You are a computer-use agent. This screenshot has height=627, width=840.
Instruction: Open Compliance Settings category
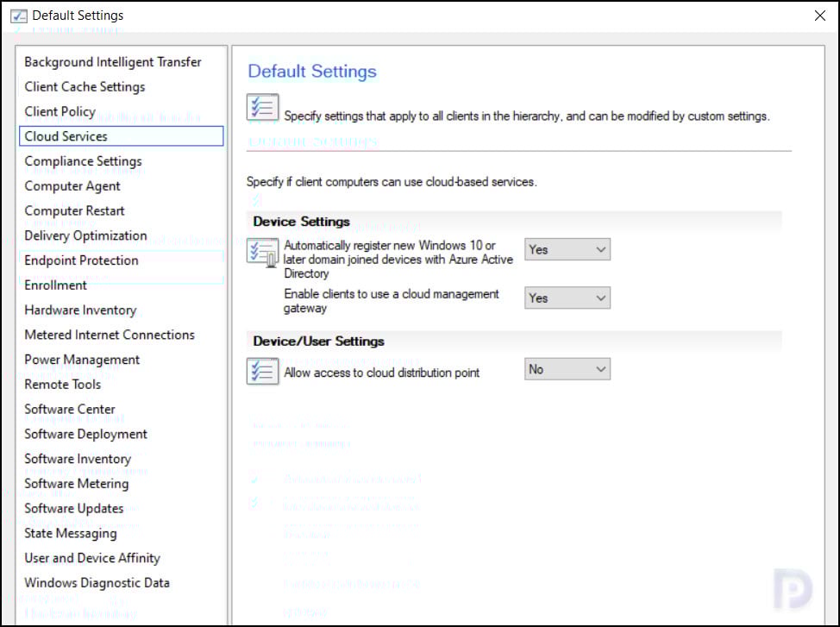point(121,161)
